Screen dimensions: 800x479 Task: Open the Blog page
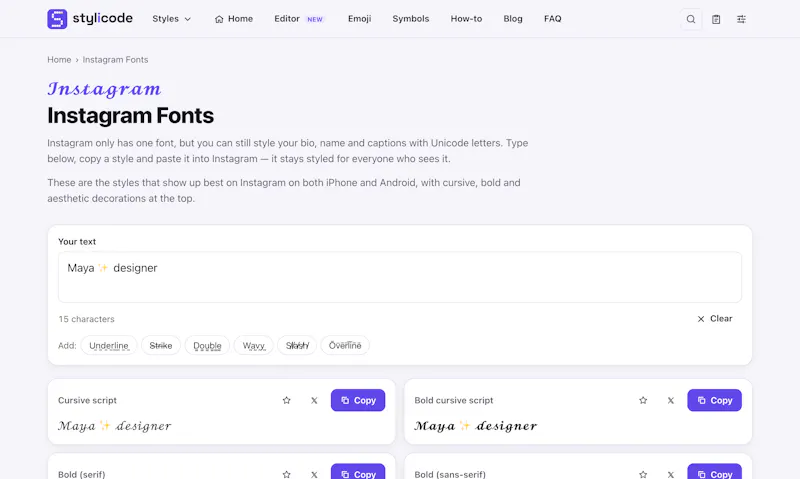513,19
